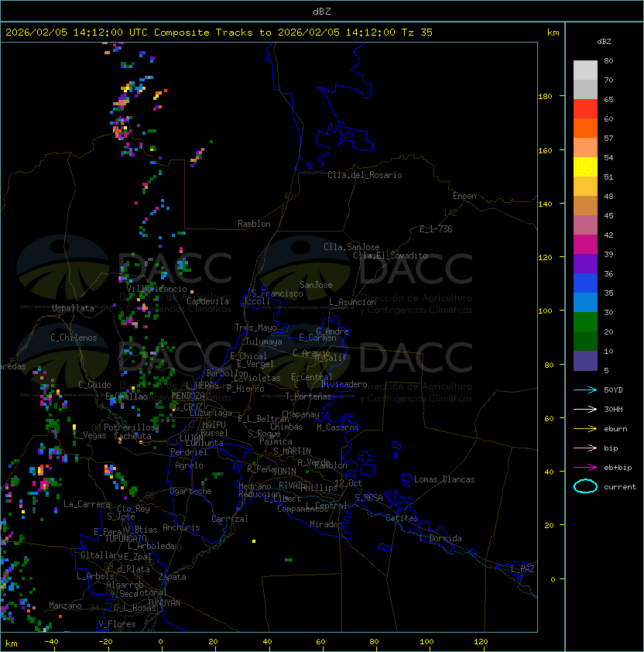Pick the purple 39 dBZ swatch
This screenshot has height=652, width=644.
pyautogui.click(x=585, y=263)
